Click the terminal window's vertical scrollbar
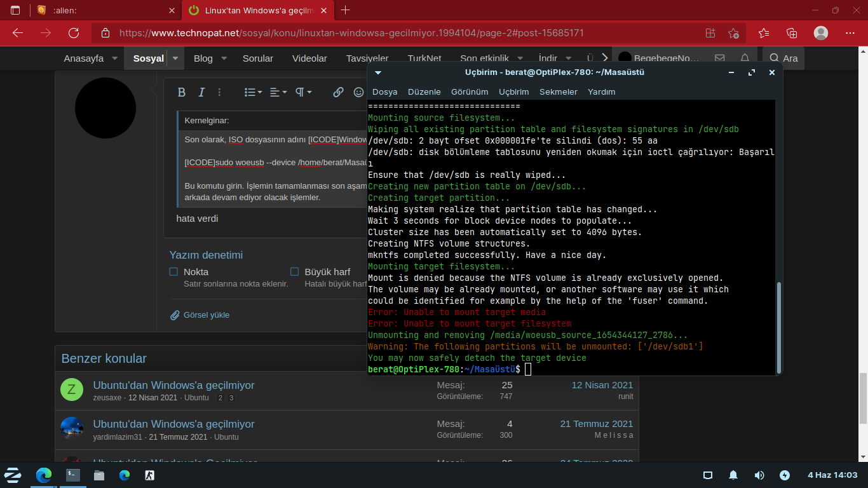The image size is (868, 488). pyautogui.click(x=778, y=327)
